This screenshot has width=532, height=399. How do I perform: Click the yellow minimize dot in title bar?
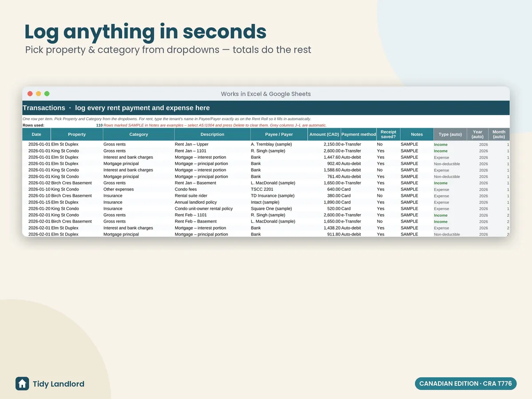tap(39, 94)
